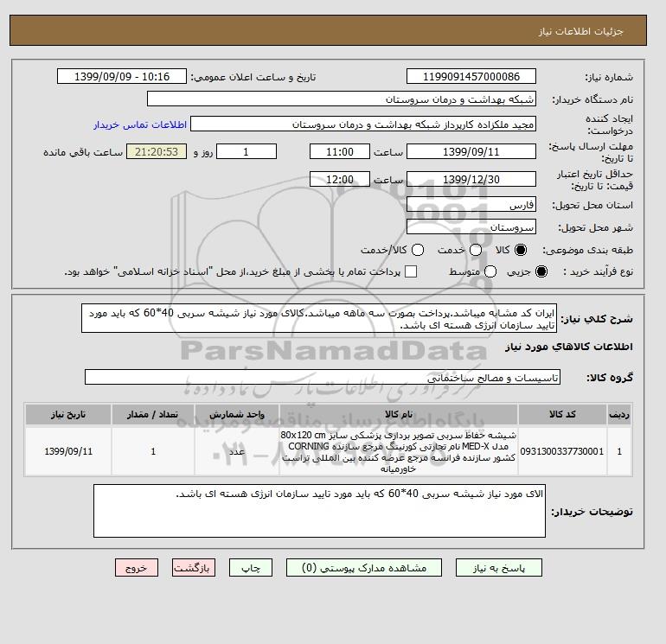Click the request creator field مجید ملکزاده
The height and width of the screenshot is (644, 666).
(363, 124)
